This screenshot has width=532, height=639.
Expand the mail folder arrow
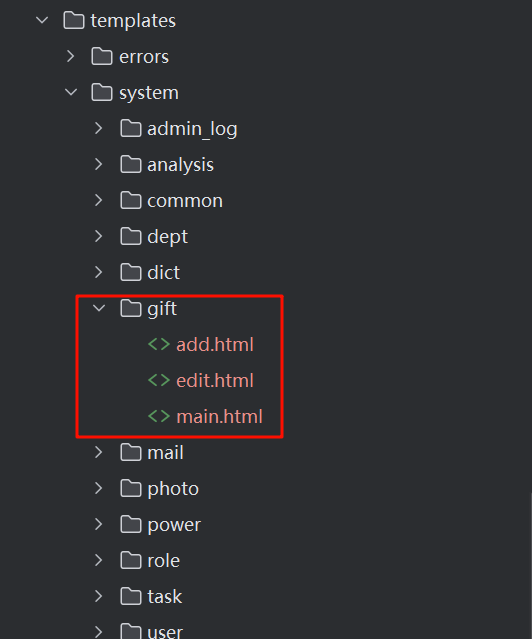(x=98, y=452)
